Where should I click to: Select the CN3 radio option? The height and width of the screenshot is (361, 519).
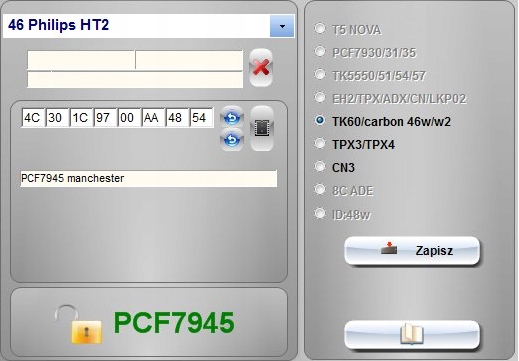[x=320, y=166]
